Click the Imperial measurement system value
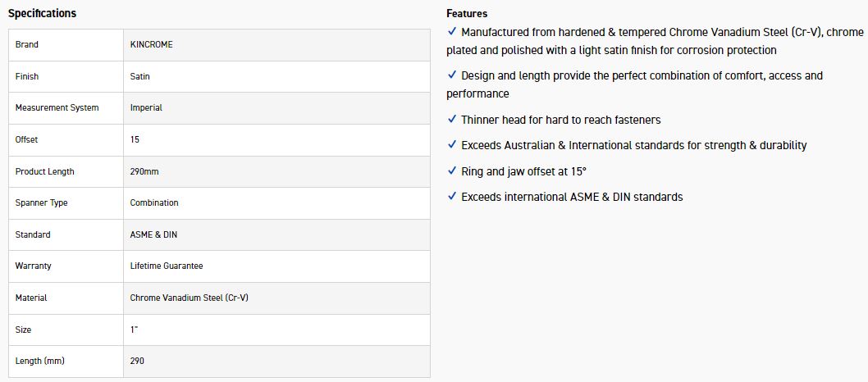Image resolution: width=868 pixels, height=382 pixels. pyautogui.click(x=146, y=107)
